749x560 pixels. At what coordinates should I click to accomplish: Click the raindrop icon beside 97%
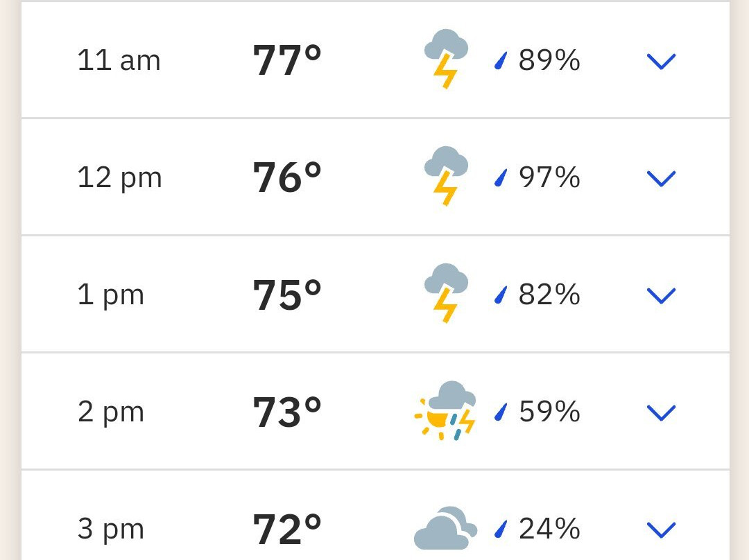501,177
